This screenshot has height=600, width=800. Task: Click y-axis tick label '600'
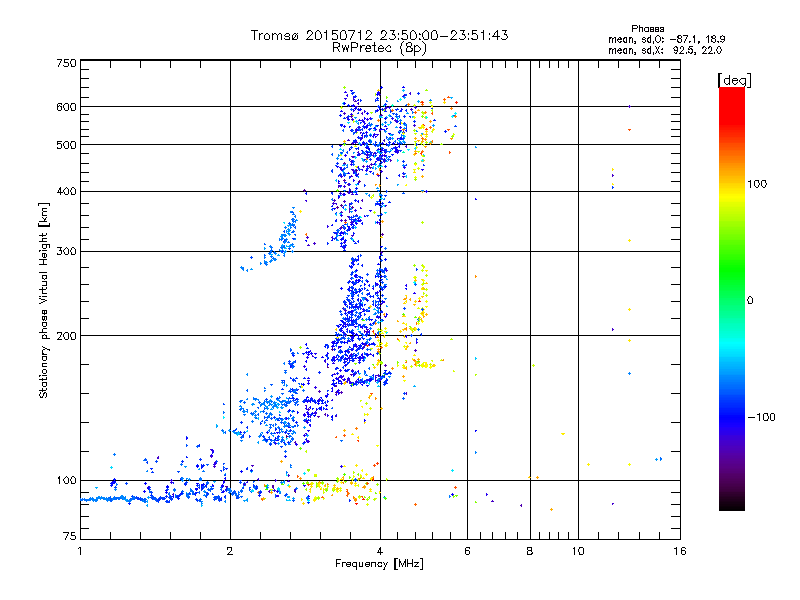67,107
